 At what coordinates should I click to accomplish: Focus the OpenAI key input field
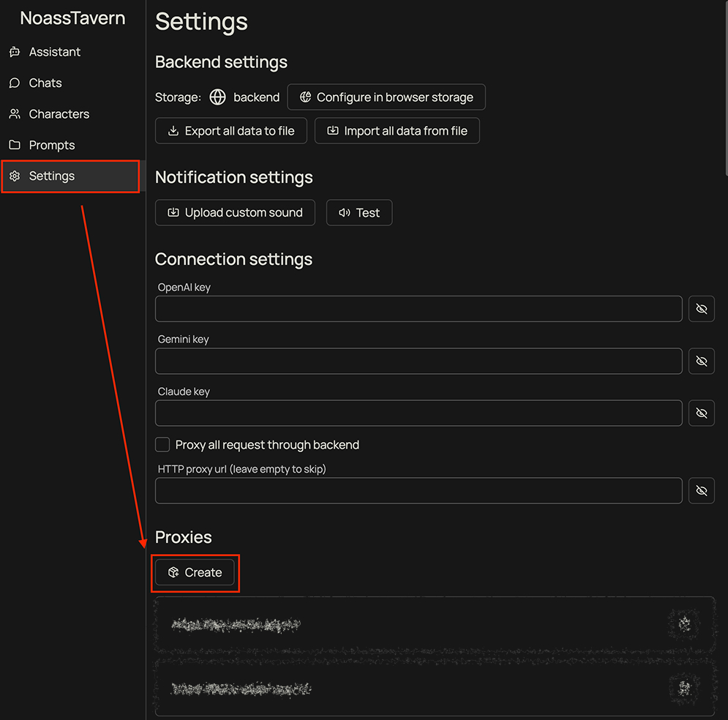coord(419,309)
